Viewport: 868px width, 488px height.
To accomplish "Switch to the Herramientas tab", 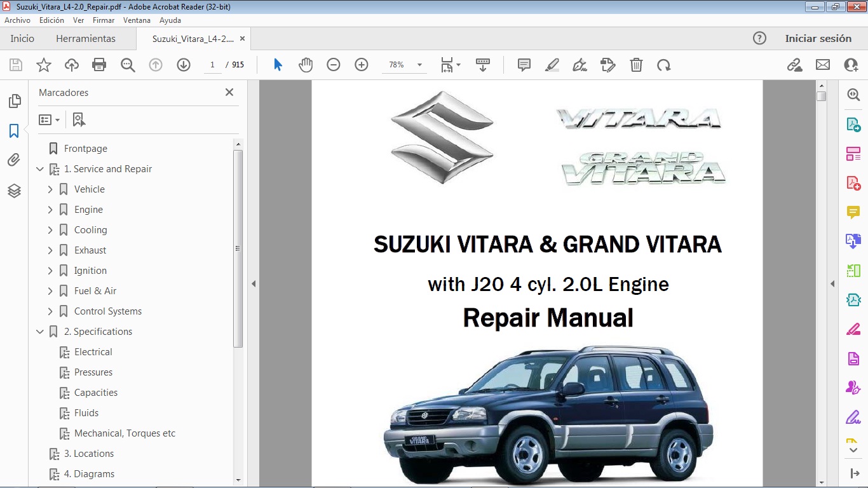I will point(86,38).
